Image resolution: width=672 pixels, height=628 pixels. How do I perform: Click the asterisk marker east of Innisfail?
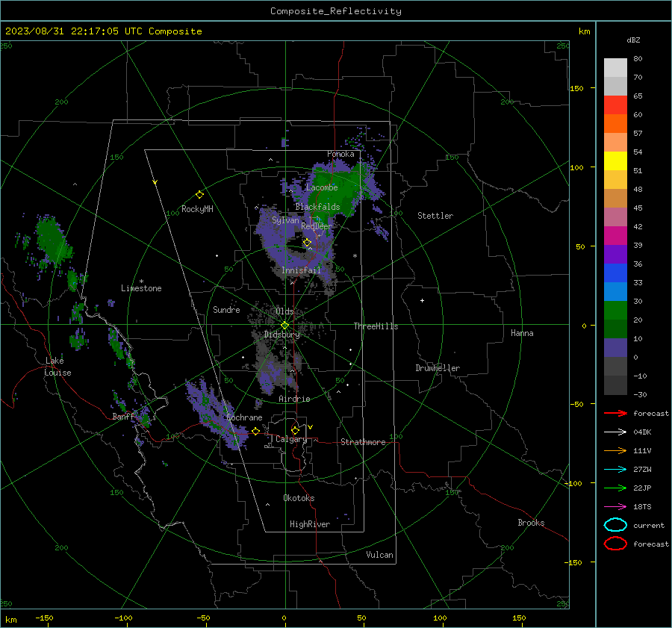355,256
